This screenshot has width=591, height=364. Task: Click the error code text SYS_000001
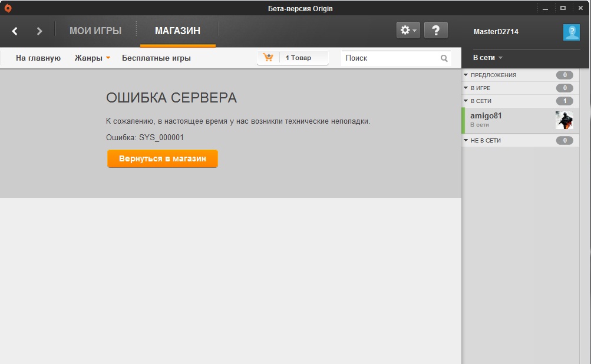[x=161, y=138]
